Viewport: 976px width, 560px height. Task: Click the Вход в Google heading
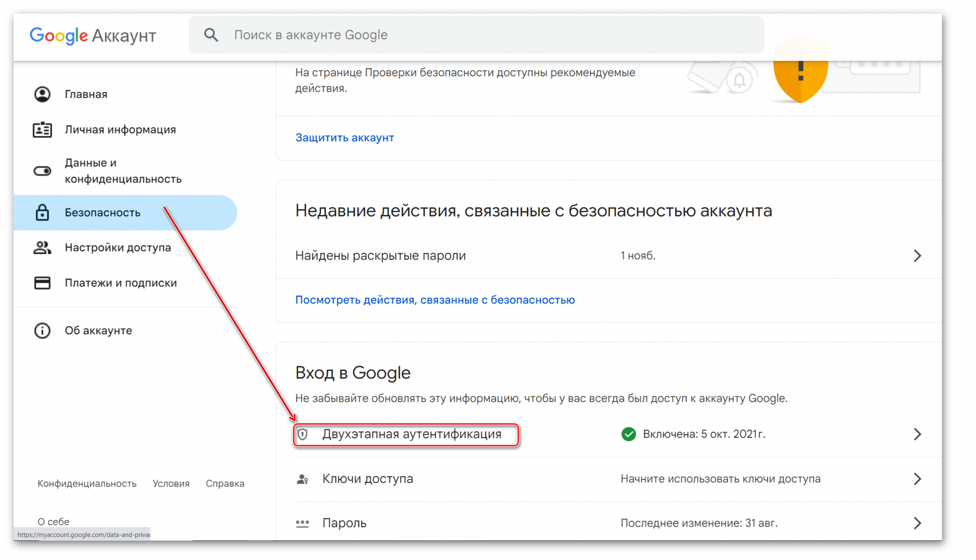(x=353, y=373)
